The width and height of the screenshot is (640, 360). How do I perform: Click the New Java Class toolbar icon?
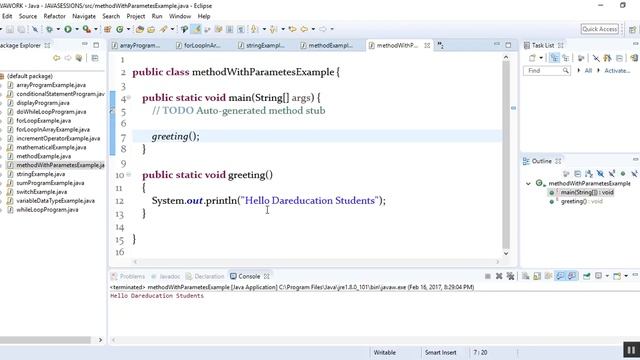(x=120, y=29)
